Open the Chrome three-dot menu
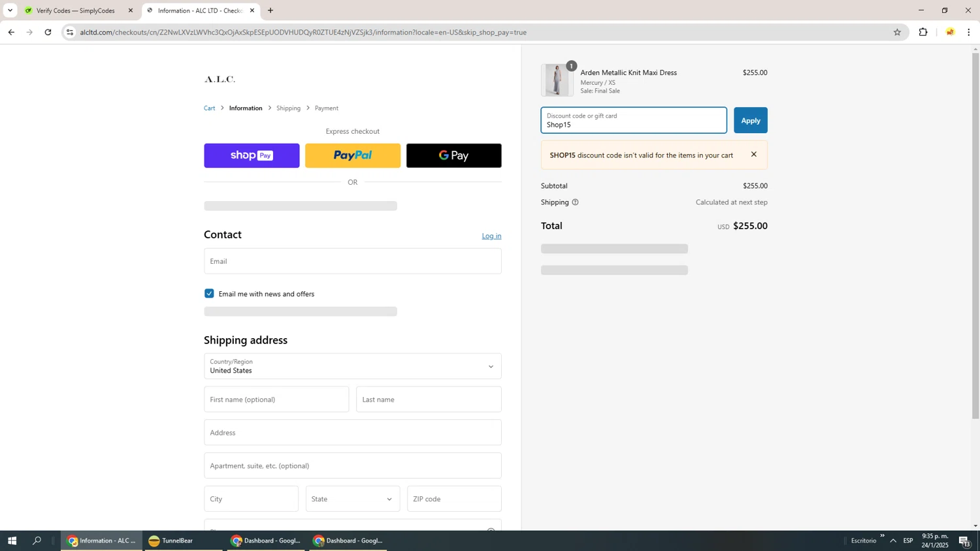Viewport: 980px width, 551px height. tap(969, 32)
